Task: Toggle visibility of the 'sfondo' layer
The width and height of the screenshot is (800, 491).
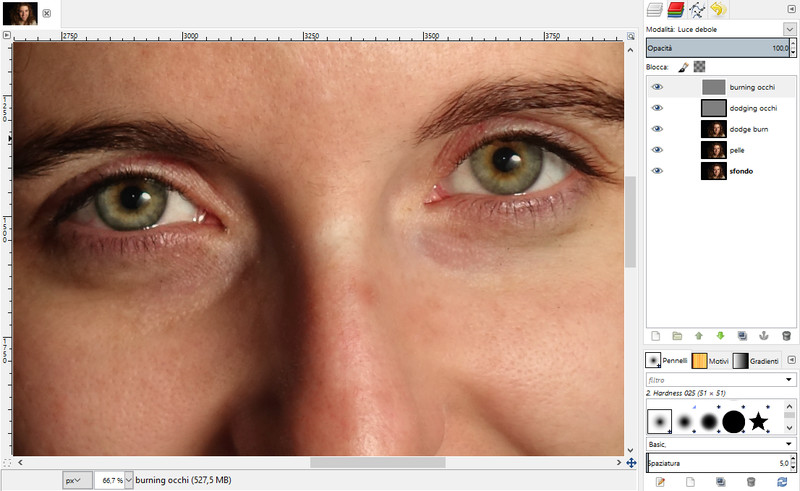Action: 657,171
